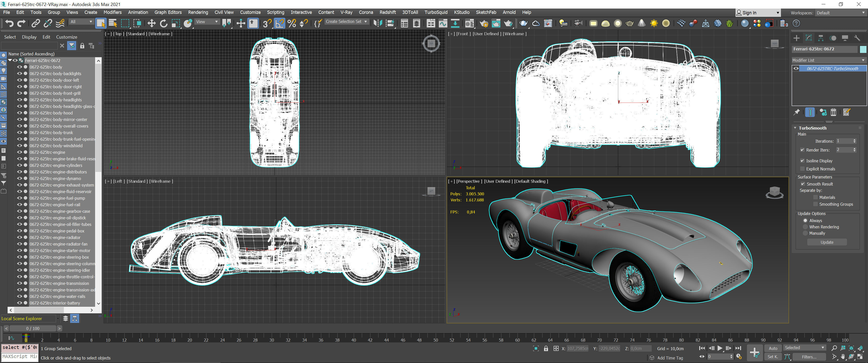Open the Modifier List dropdown
This screenshot has height=363, width=868.
[x=829, y=60]
